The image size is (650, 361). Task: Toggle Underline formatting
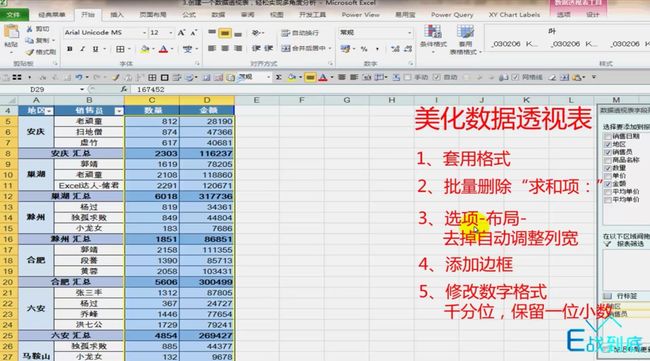[95, 49]
